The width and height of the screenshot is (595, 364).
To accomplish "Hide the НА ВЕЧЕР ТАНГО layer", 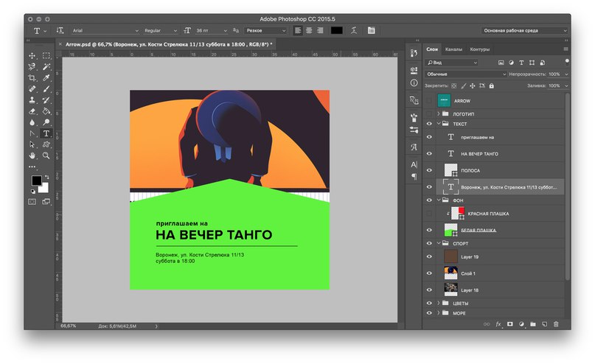I will point(429,153).
